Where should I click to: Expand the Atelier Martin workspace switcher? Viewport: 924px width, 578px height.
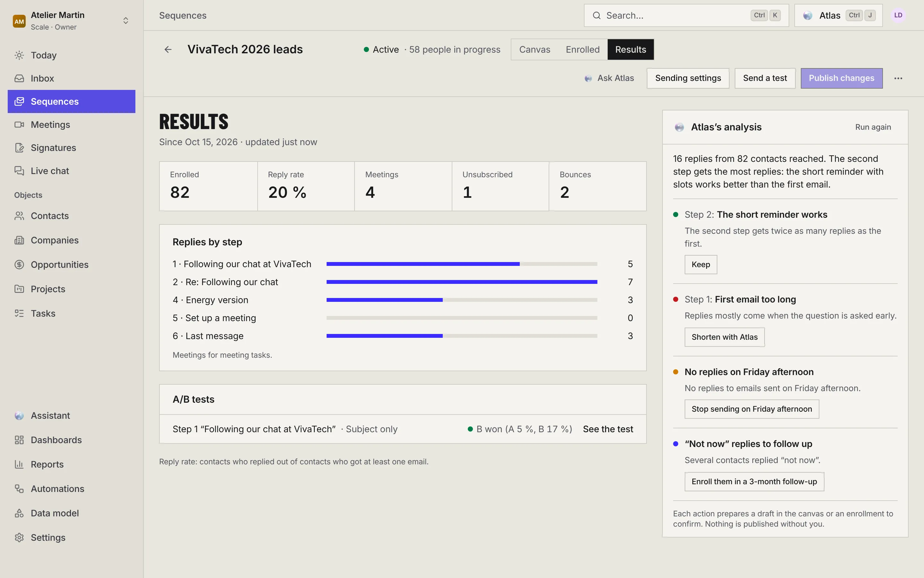(126, 21)
